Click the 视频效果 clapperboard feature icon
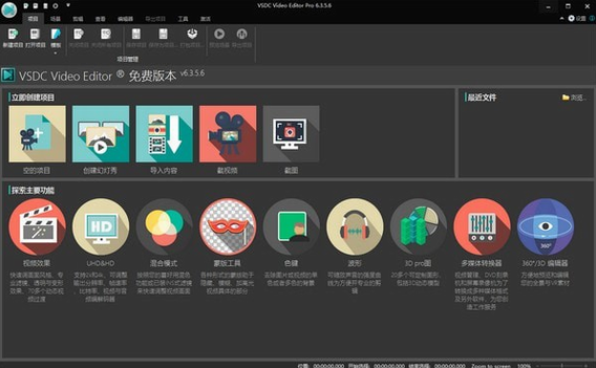This screenshot has width=596, height=368. [37, 226]
